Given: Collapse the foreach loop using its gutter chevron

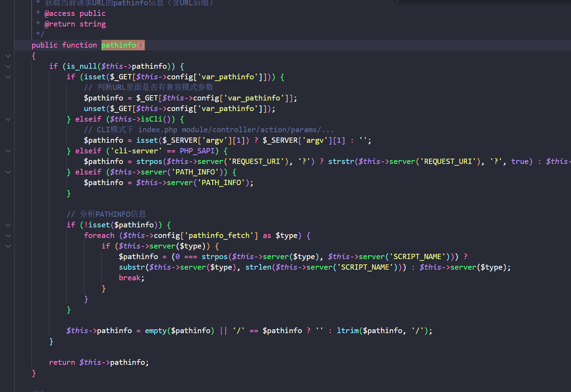Looking at the screenshot, I should tap(8, 235).
